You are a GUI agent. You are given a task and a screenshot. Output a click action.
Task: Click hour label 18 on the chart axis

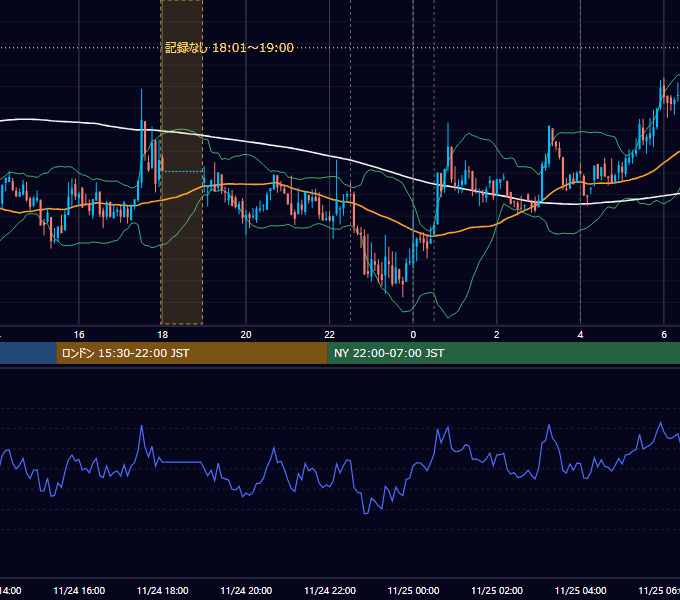tap(163, 335)
